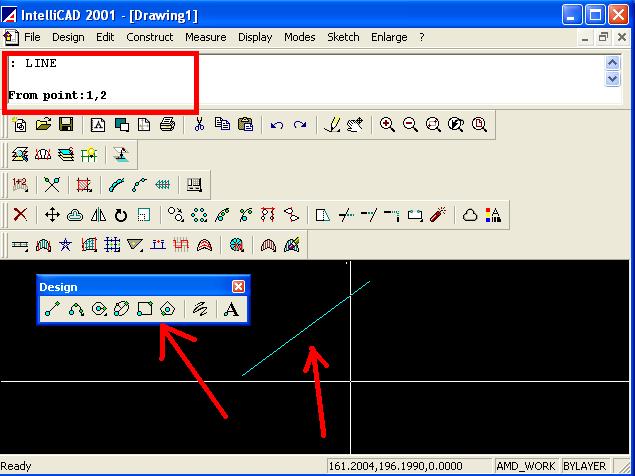Click the ': LINE' command history text
Image resolution: width=635 pixels, height=476 pixels.
click(33, 63)
